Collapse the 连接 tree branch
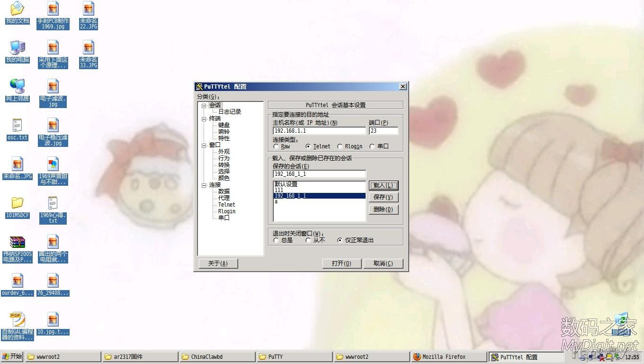The width and height of the screenshot is (644, 364). click(x=204, y=185)
